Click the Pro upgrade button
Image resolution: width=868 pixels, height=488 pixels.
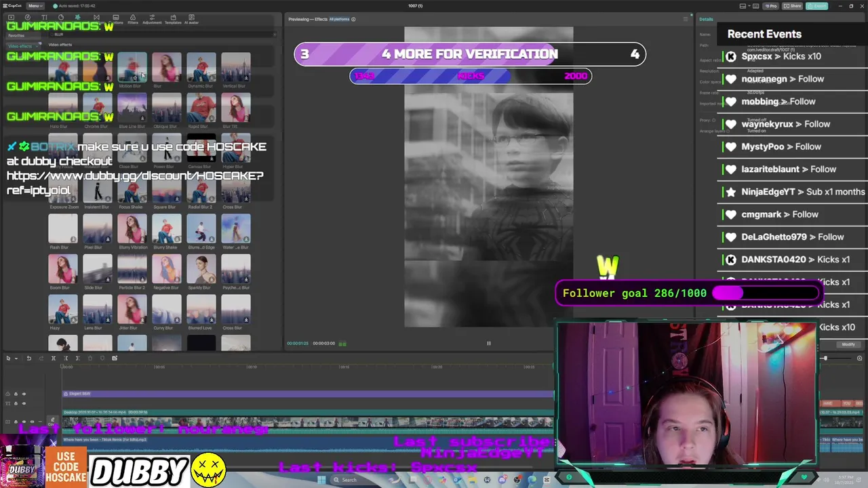[771, 6]
